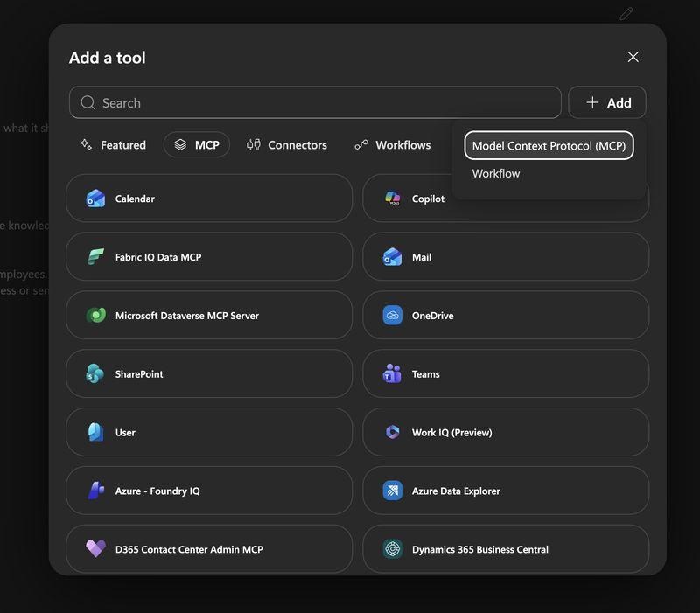Select the Teams tool label

(x=425, y=374)
